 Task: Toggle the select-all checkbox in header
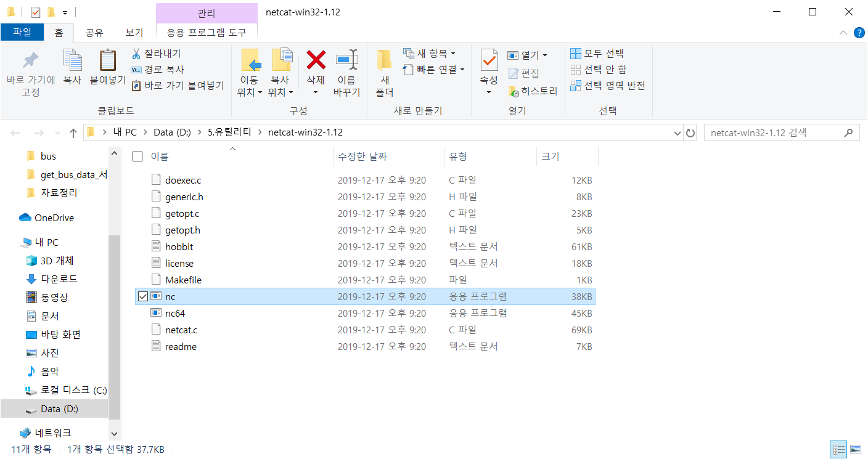137,156
